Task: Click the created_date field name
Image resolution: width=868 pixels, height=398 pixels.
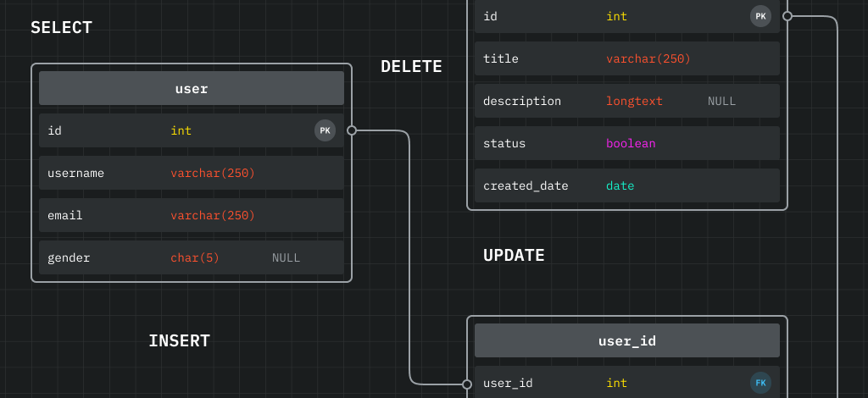Action: (x=526, y=186)
